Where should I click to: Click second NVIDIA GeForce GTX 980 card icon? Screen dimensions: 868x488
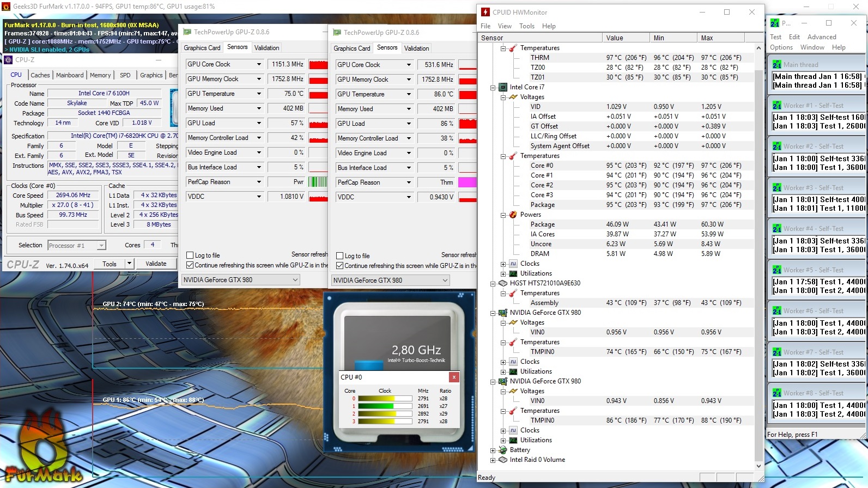pyautogui.click(x=503, y=381)
